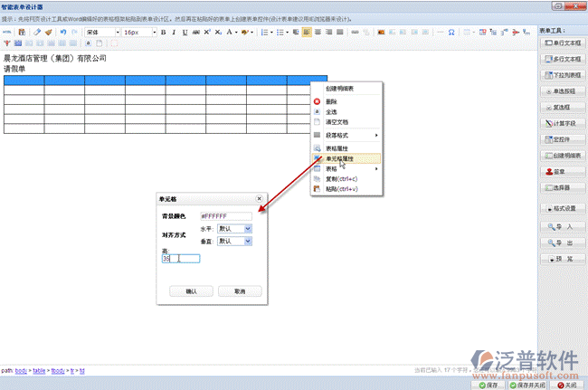
Task: Select 清空文档 in the context menu
Action: [337, 121]
